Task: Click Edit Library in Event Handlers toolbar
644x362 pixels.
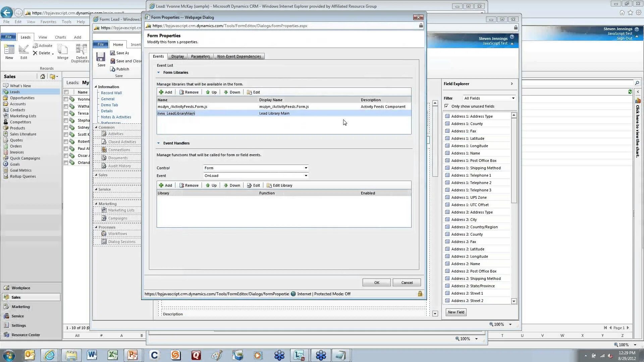Action: point(279,185)
